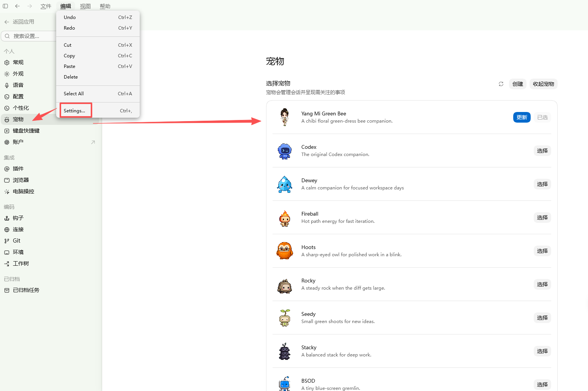Choose Delete from the edit menu

coord(98,77)
